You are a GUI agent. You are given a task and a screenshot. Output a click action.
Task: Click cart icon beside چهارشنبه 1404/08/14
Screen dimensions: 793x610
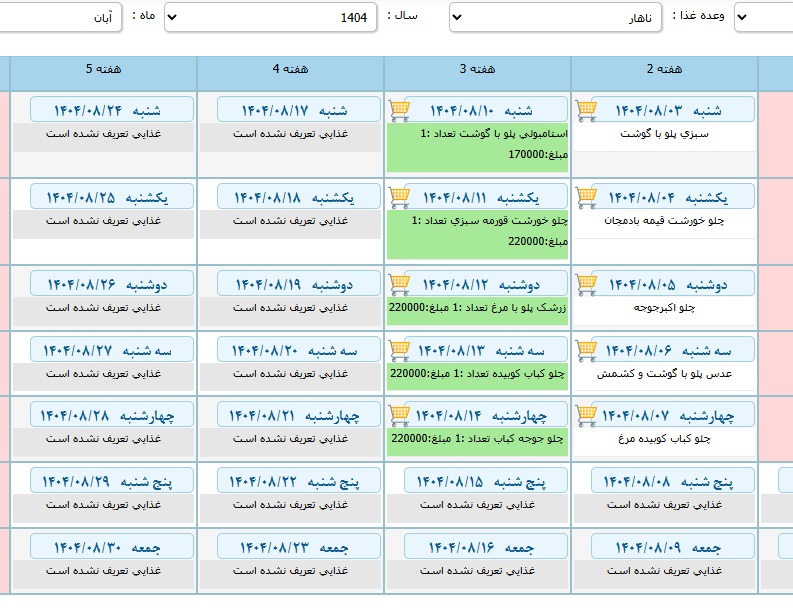399,414
